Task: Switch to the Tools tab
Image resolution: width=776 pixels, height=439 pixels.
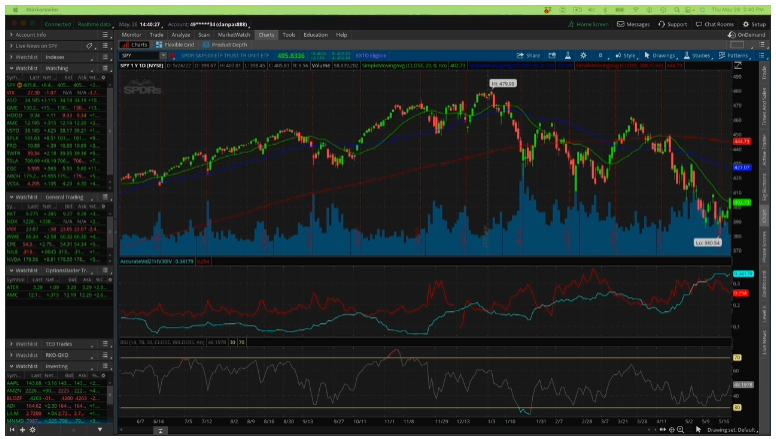Action: [x=289, y=35]
